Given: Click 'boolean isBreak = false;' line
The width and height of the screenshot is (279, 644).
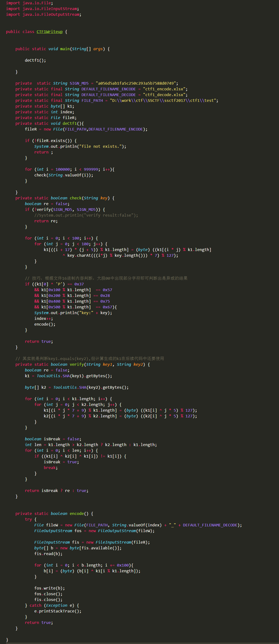Looking at the screenshot, I should pyautogui.click(x=53, y=439).
